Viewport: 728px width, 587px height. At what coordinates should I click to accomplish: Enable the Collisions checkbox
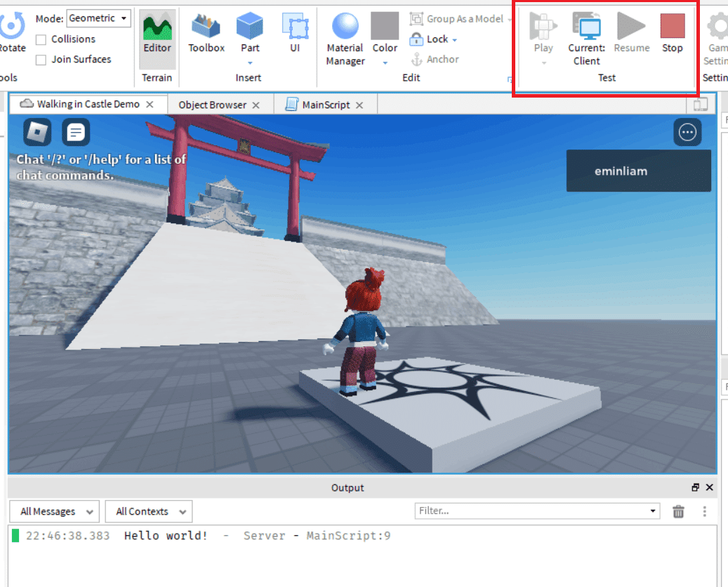point(41,39)
